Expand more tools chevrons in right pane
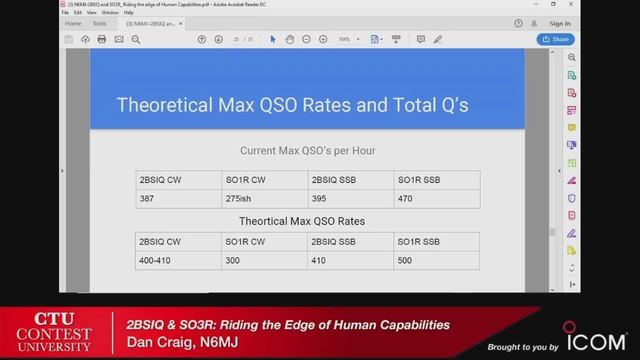This screenshot has height=360, width=640. pyautogui.click(x=571, y=268)
